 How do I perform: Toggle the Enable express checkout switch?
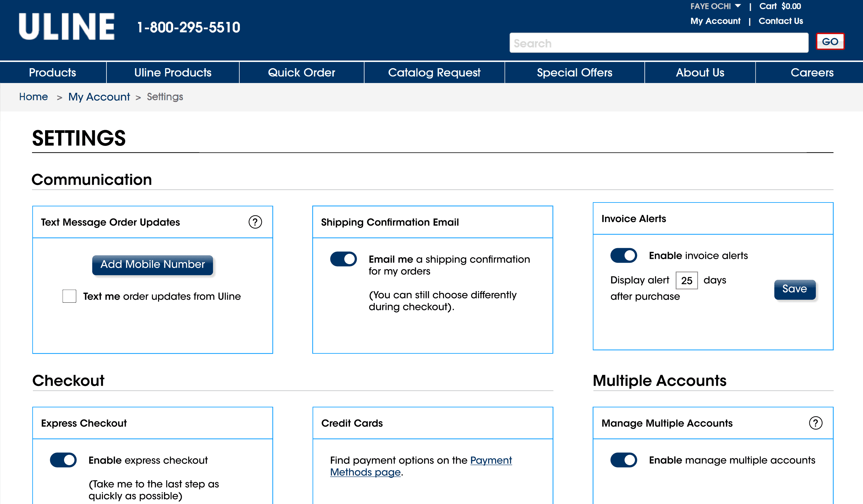pyautogui.click(x=63, y=460)
